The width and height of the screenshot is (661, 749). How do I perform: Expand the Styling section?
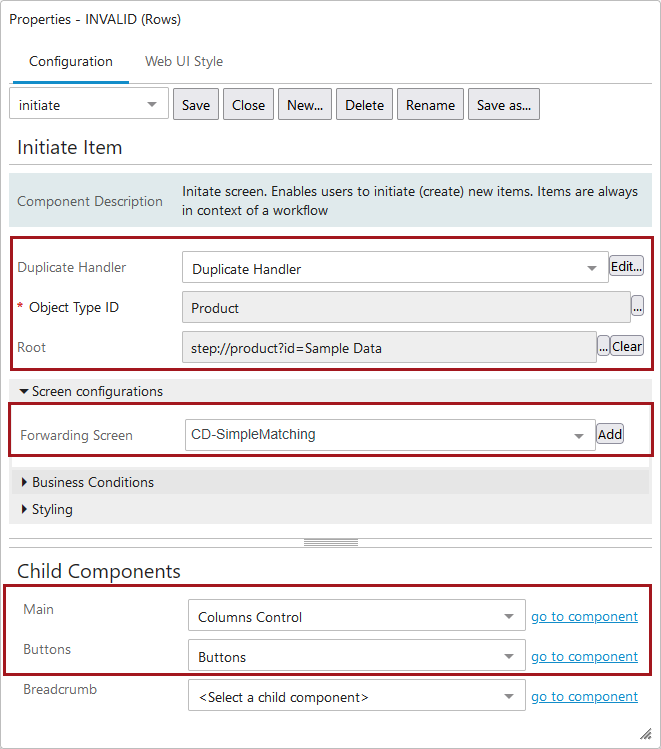pyautogui.click(x=47, y=509)
